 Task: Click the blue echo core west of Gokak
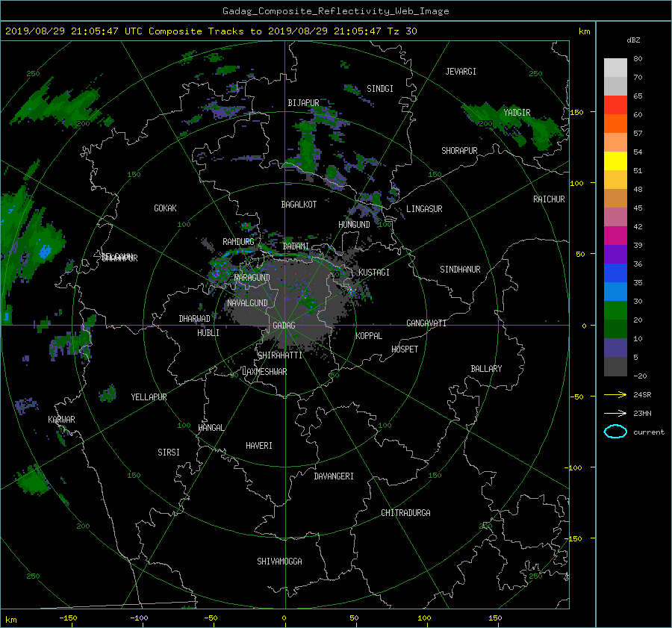(x=45, y=251)
